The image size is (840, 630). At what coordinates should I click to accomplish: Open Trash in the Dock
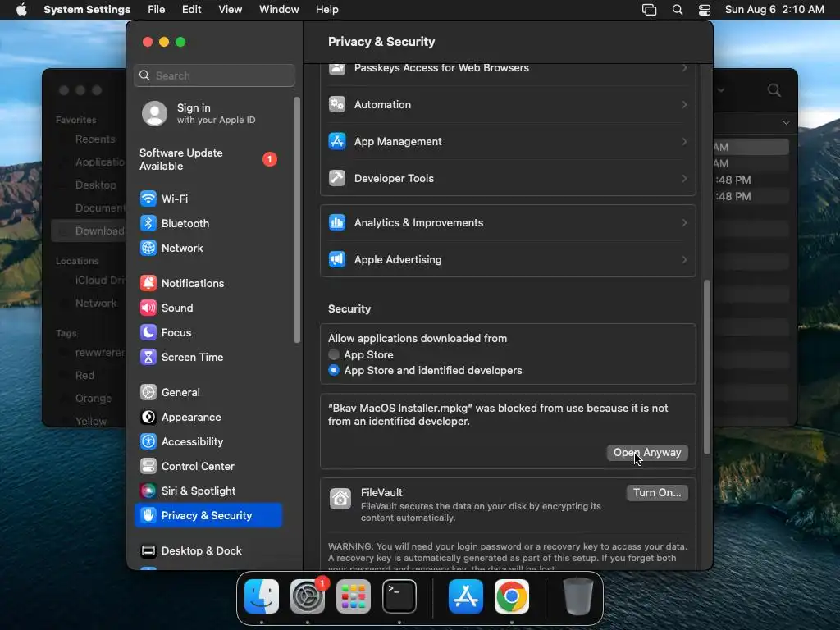click(x=578, y=597)
